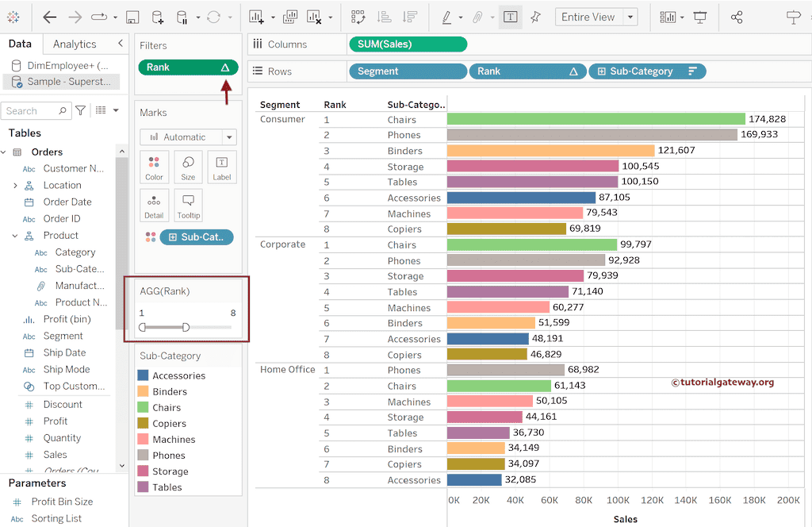The height and width of the screenshot is (527, 812).
Task: Click the Save icon in toolbar
Action: coord(132,17)
